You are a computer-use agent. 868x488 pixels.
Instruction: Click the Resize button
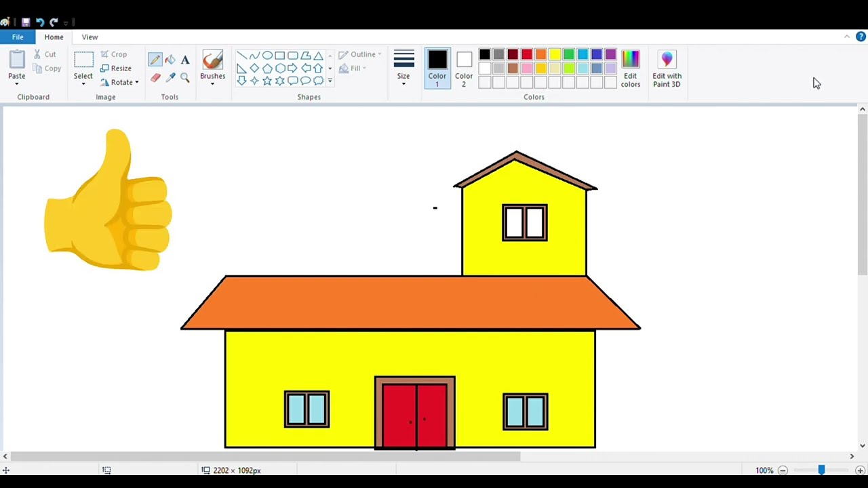(116, 68)
